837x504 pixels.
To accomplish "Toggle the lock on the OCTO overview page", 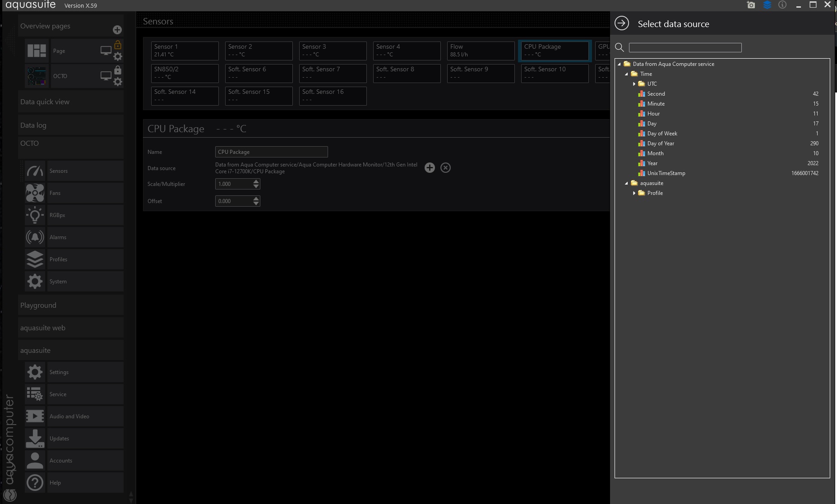I will [x=118, y=70].
